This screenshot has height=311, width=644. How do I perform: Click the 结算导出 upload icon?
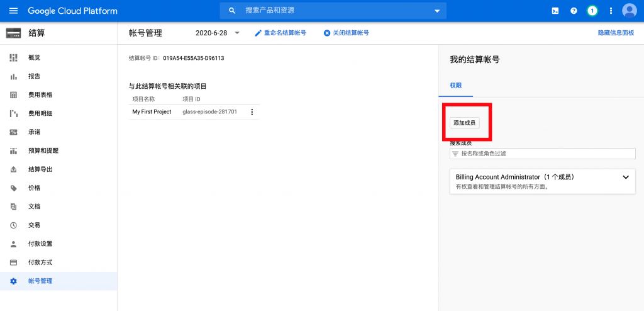14,169
